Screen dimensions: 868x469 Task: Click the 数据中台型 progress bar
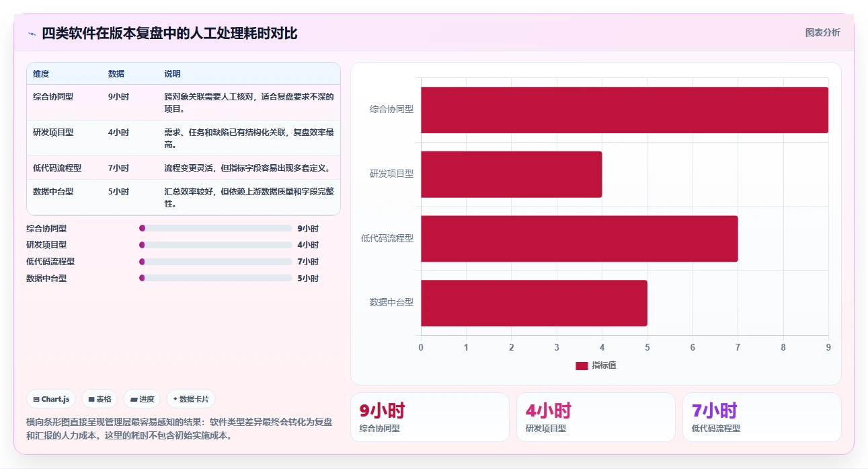215,278
